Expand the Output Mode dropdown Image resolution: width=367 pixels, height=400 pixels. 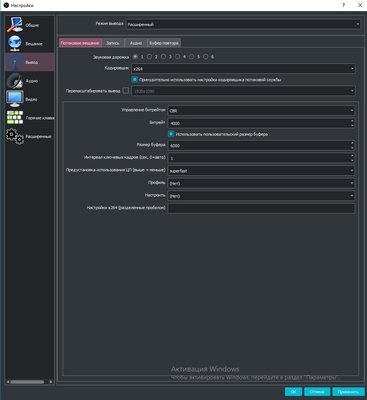[243, 24]
